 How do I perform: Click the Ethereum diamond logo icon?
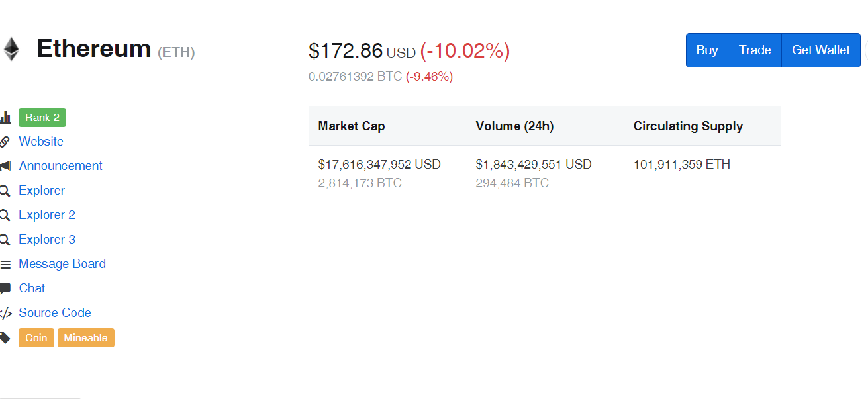coord(10,50)
